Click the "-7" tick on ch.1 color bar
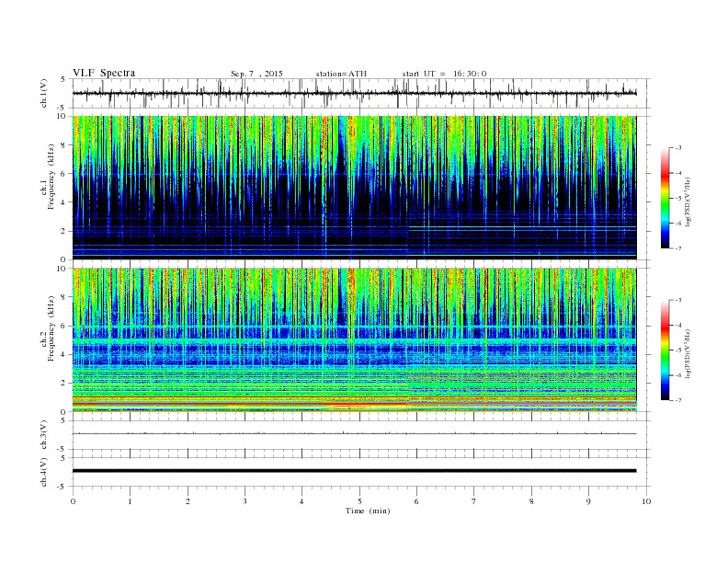The width and height of the screenshot is (728, 563). click(678, 248)
